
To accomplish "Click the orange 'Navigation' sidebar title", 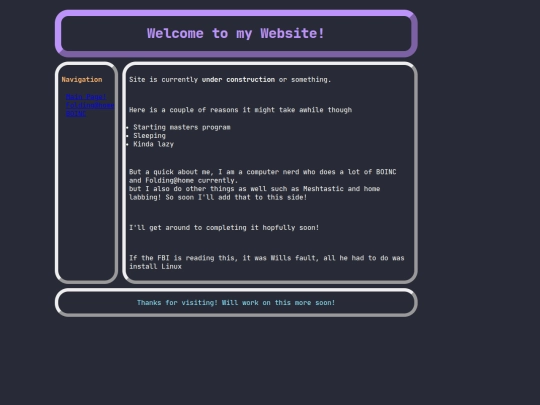I will [x=82, y=80].
